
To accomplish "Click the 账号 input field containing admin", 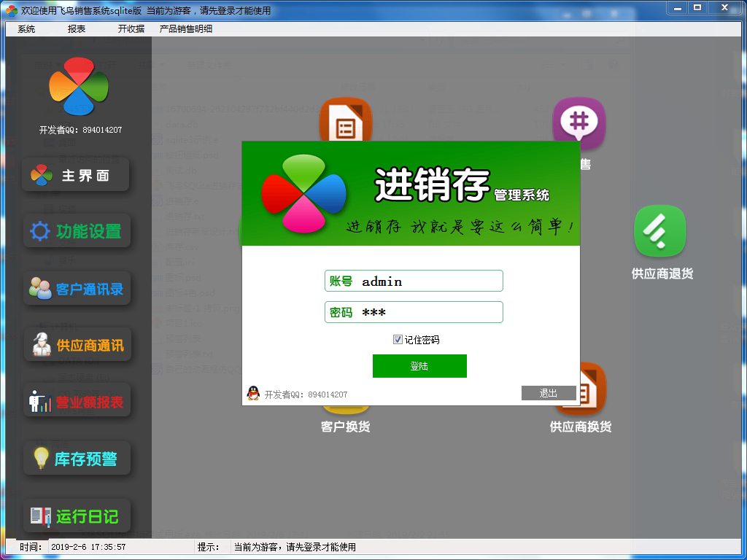I will click(414, 281).
